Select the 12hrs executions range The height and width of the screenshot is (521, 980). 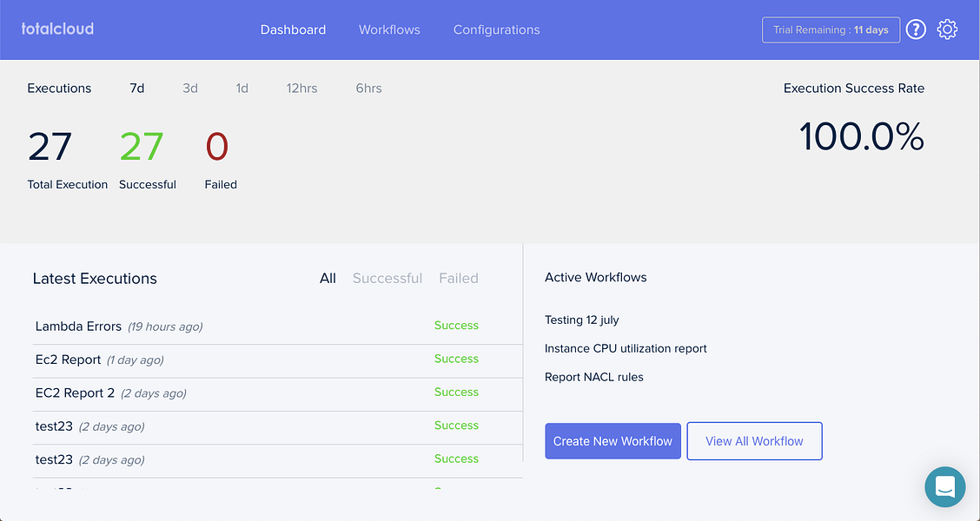301,89
